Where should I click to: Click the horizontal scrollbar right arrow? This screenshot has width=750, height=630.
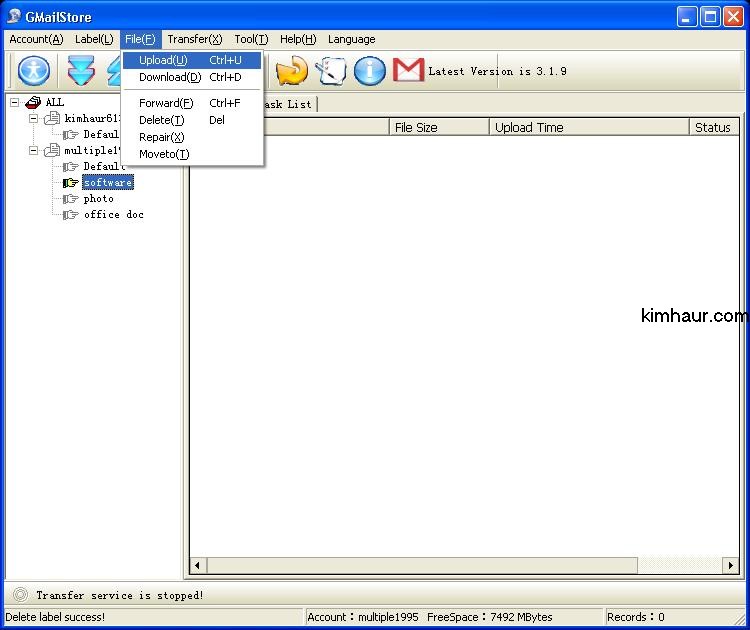(x=731, y=566)
